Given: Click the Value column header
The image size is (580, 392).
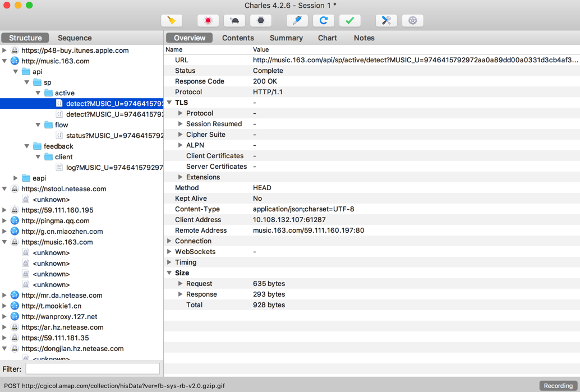Looking at the screenshot, I should tap(416, 49).
